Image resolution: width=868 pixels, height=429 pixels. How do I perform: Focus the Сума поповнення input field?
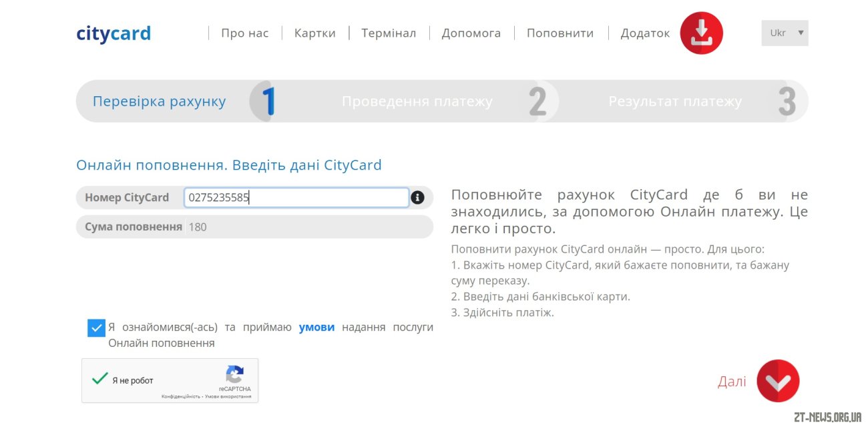tap(307, 227)
